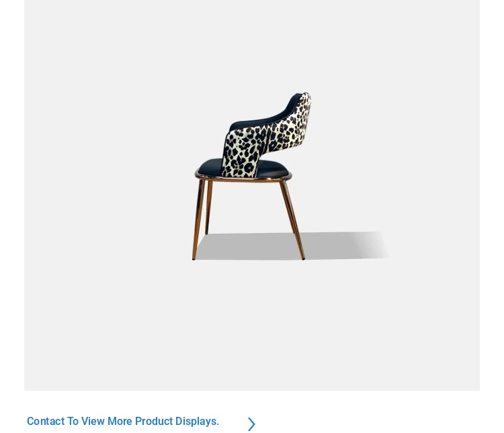Click the black foot tip of the front leg

tap(193, 258)
